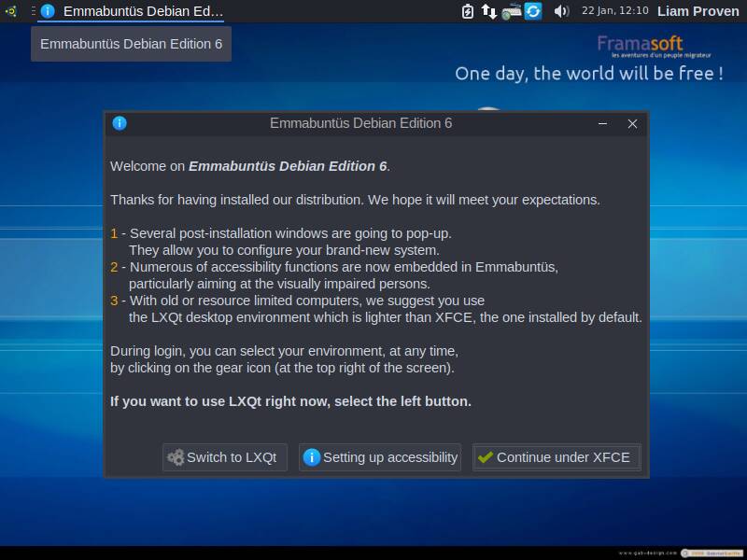Open the Framasoft logo on the desktop
This screenshot has width=747, height=560.
[x=640, y=45]
